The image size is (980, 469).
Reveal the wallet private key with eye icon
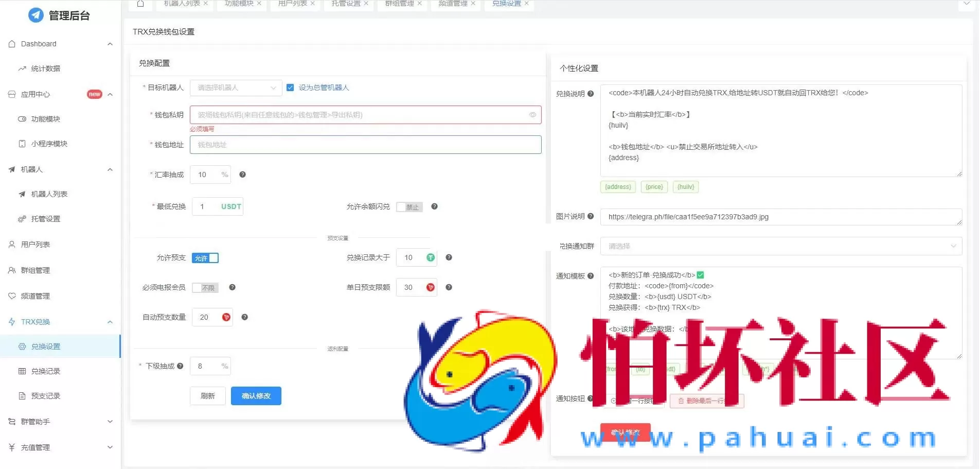pyautogui.click(x=532, y=115)
